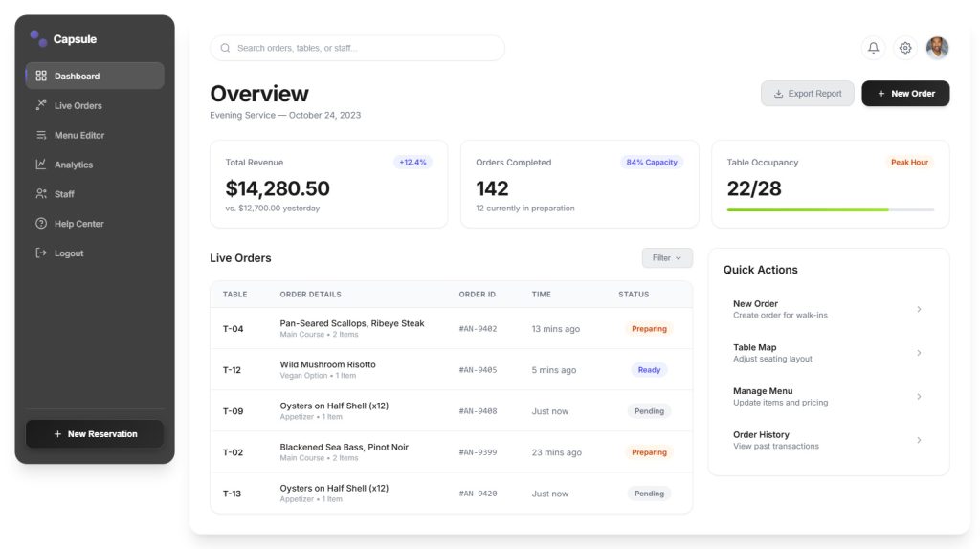Click Wild Mushroom Risotto order
The height and width of the screenshot is (549, 980).
click(x=327, y=364)
